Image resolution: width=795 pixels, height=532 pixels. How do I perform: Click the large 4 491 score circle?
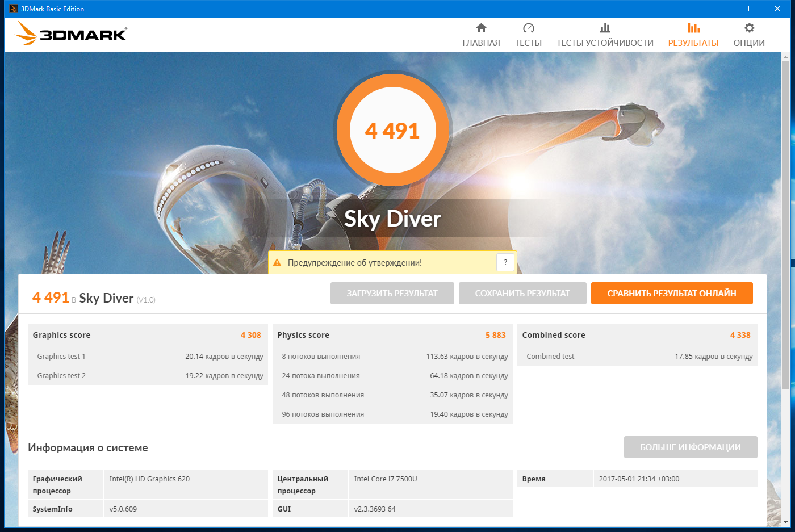pyautogui.click(x=392, y=131)
